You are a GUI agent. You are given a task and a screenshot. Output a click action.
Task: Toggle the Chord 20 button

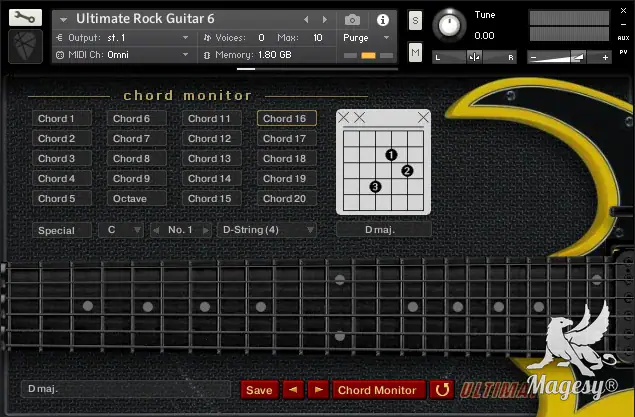pyautogui.click(x=287, y=199)
